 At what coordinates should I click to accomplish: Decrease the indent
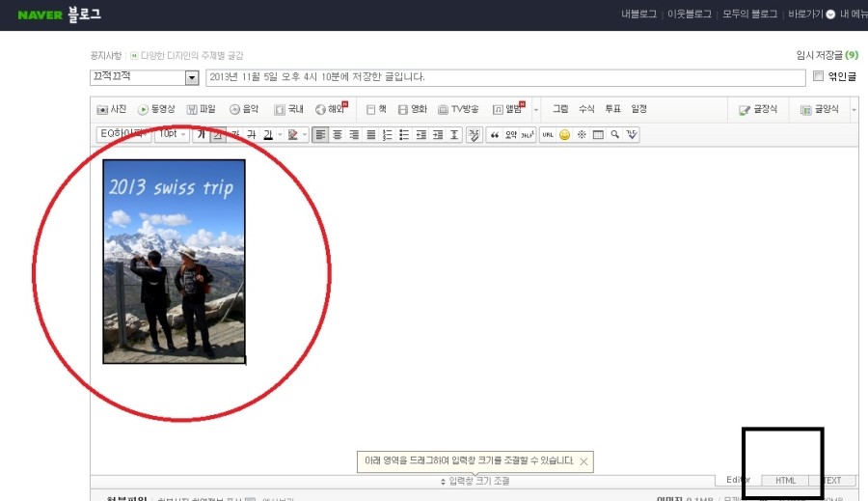420,135
